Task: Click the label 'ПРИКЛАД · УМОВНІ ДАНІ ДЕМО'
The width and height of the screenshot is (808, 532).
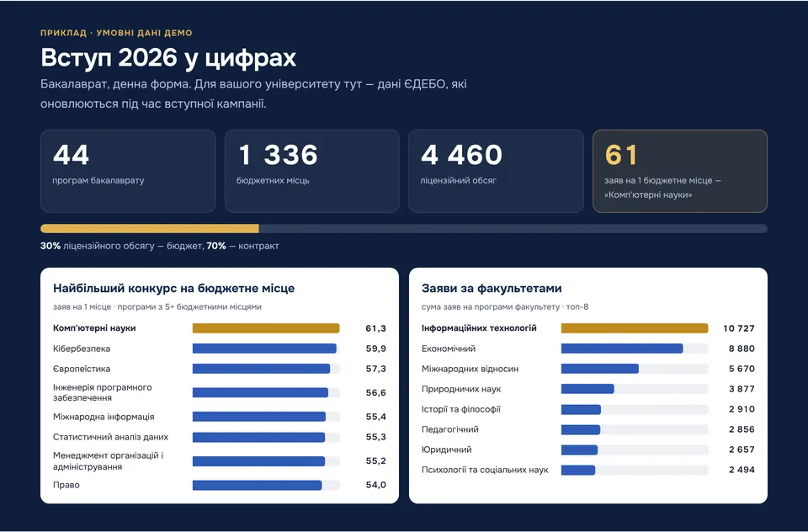Action: coord(116,33)
